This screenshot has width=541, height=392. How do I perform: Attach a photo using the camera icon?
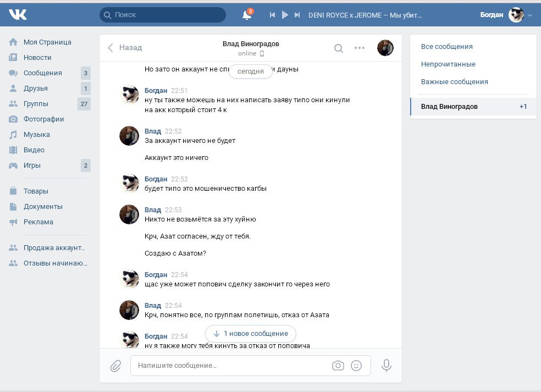pyautogui.click(x=338, y=366)
